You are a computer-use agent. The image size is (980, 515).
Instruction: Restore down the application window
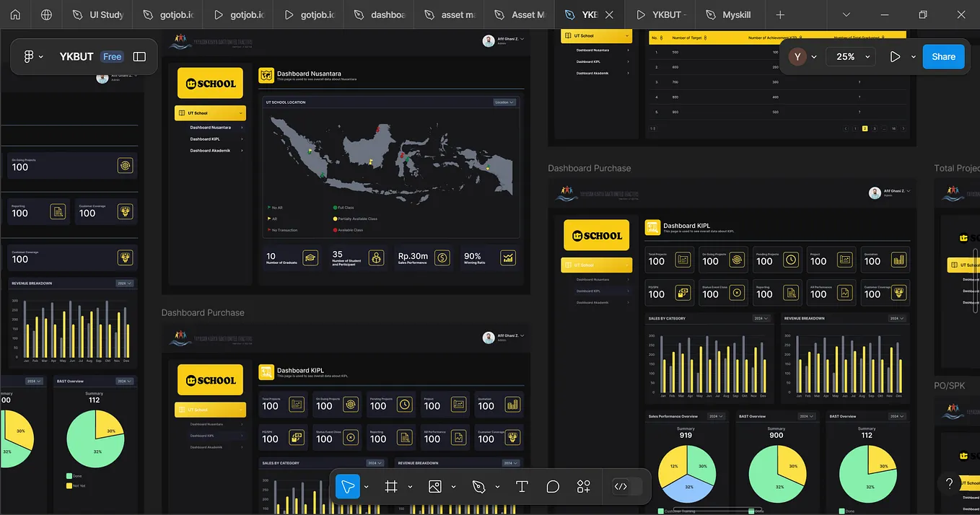point(923,14)
